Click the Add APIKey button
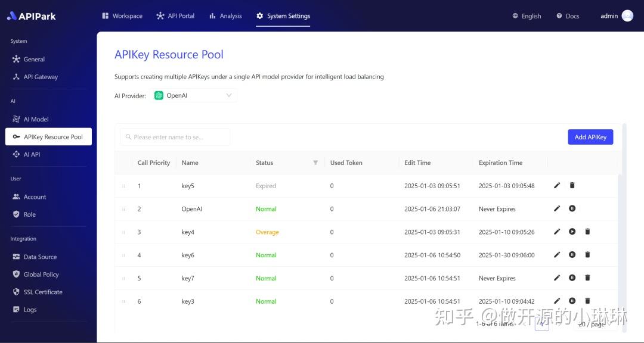This screenshot has height=343, width=644. 590,136
